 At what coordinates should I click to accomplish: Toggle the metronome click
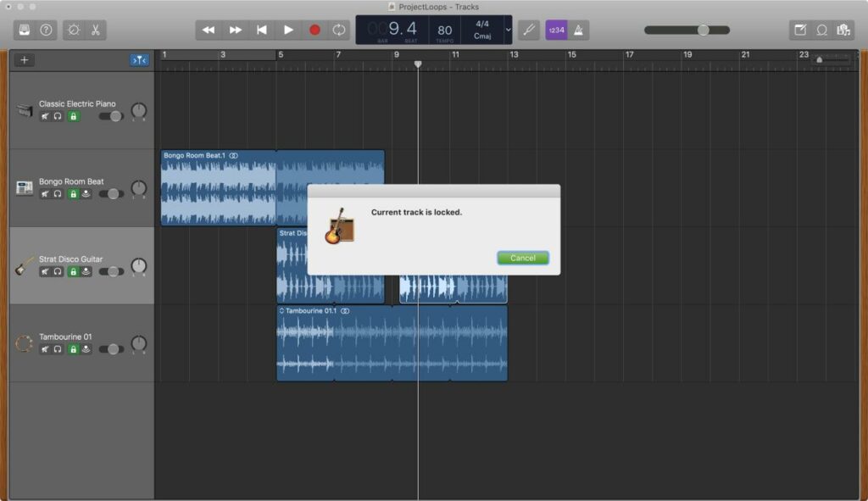[579, 30]
